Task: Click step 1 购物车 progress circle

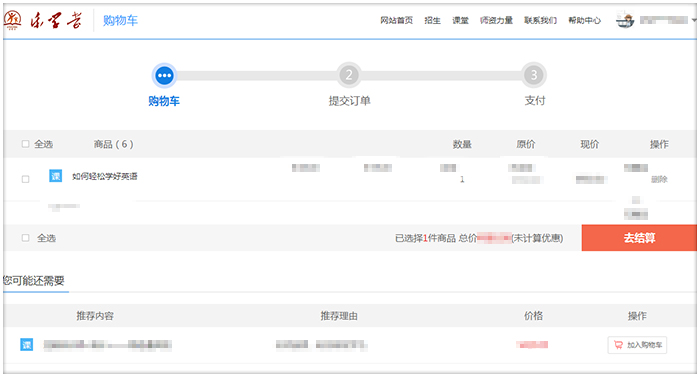Action: pos(164,75)
